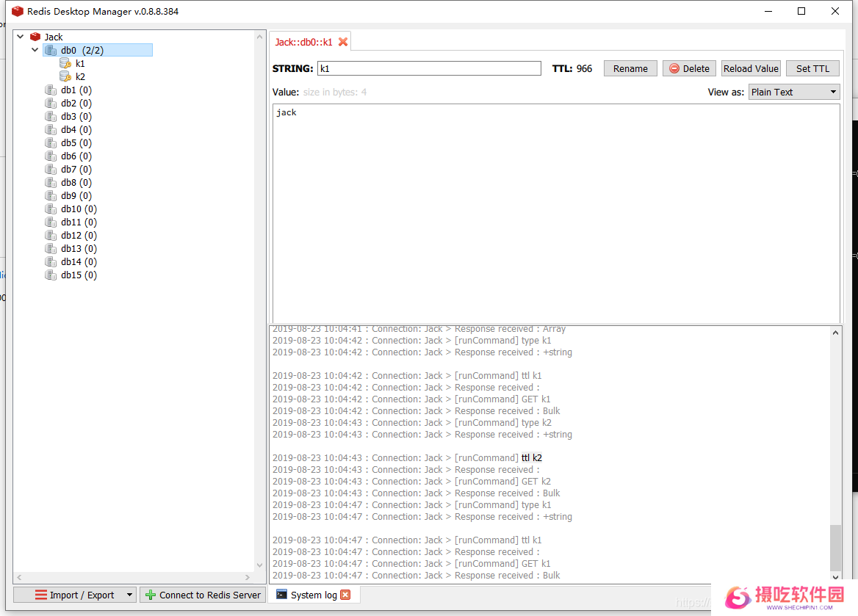Viewport: 858px width, 616px height.
Task: Click the TTL value 966
Action: pyautogui.click(x=585, y=68)
